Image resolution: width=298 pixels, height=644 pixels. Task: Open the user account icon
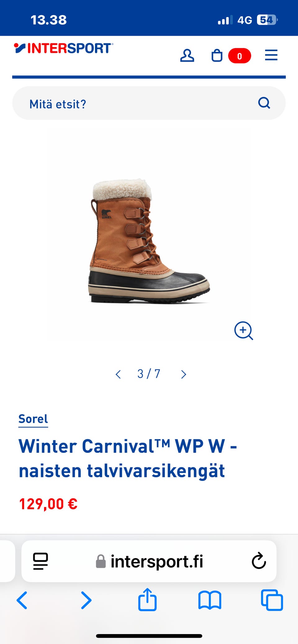point(187,56)
